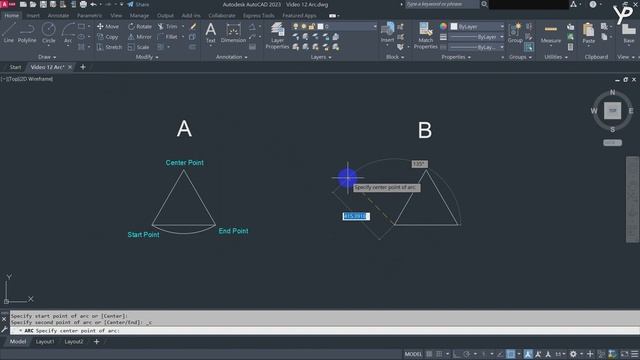Click the white ByLayer color swatch
Image resolution: width=640 pixels, height=360 pixels.
tap(454, 27)
